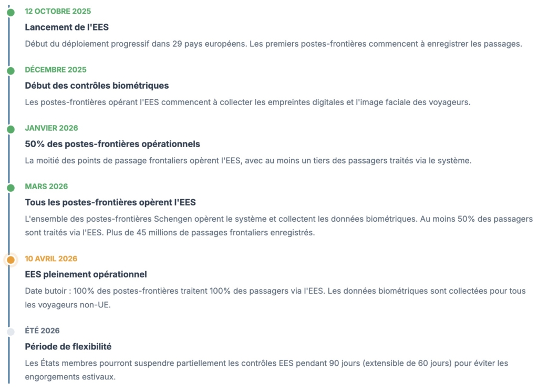Click heading '50% des postes-frontières opérationnels'
The height and width of the screenshot is (392, 538).
click(x=112, y=144)
